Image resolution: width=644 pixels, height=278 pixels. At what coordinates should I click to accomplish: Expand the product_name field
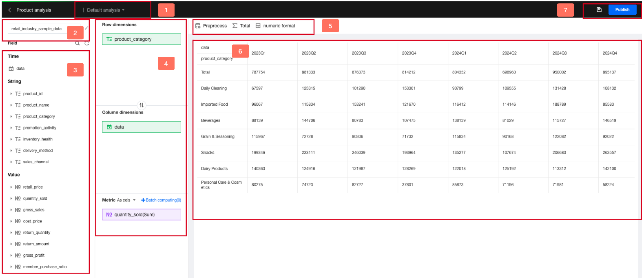pyautogui.click(x=11, y=105)
